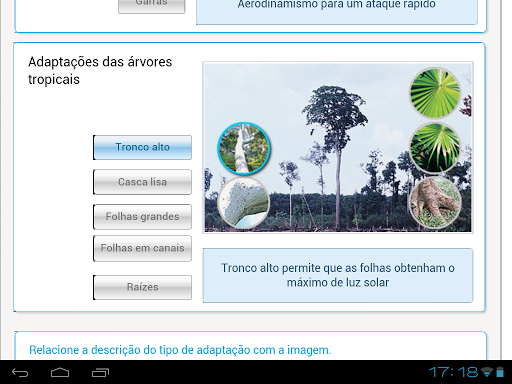512x384 pixels.
Task: Tap the Android back navigation icon
Action: pos(20,373)
